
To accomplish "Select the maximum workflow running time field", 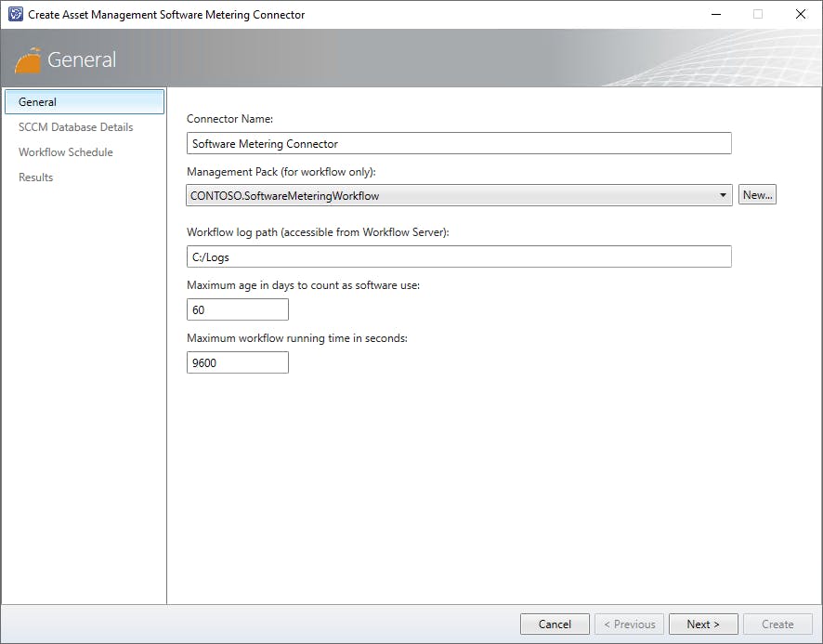I will pyautogui.click(x=238, y=363).
